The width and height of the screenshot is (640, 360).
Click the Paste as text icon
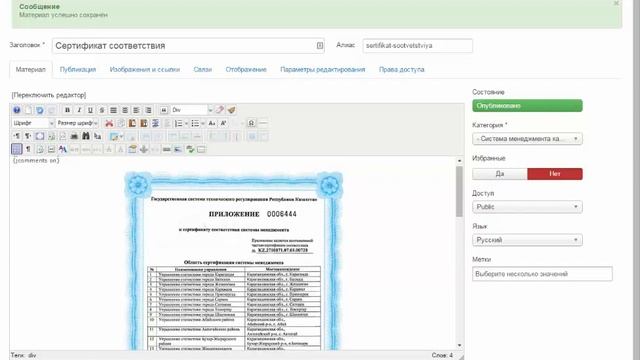[x=144, y=123]
